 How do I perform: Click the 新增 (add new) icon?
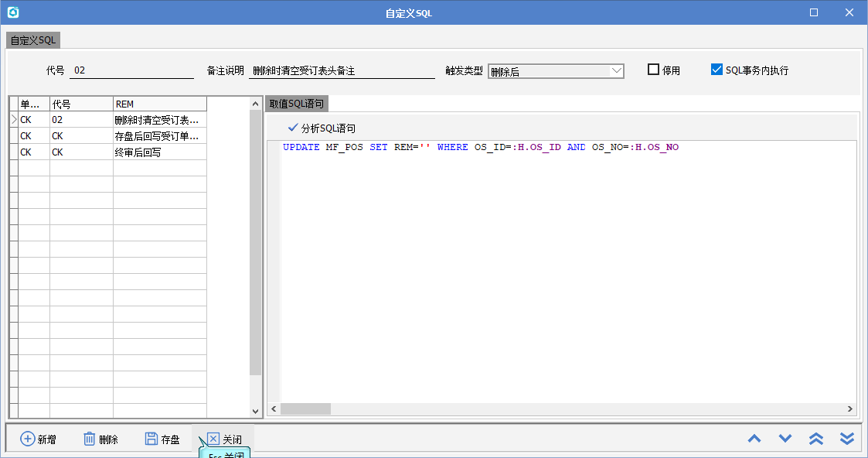27,439
